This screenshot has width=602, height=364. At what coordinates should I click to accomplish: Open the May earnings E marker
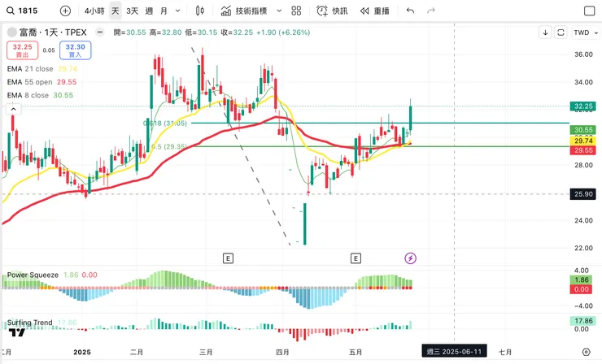(x=356, y=258)
